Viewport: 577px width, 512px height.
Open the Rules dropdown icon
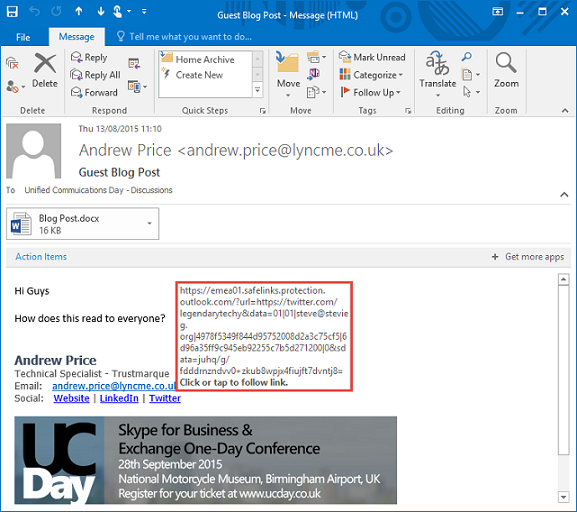point(316,57)
